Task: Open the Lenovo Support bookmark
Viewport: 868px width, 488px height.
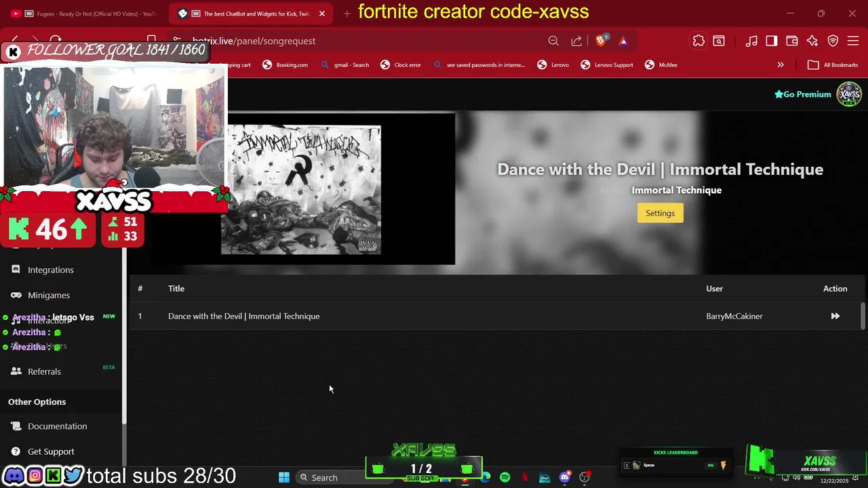Action: pos(607,65)
